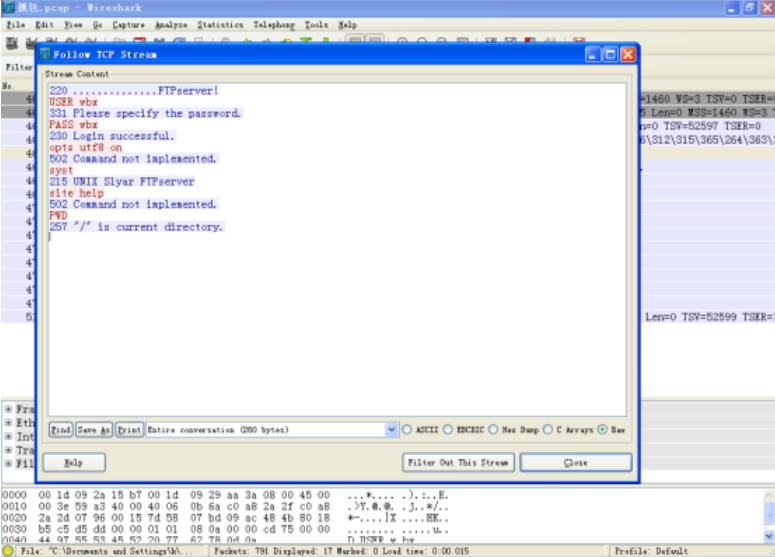775x557 pixels.
Task: Click '215 UNIX Slyar FTPserver' line
Action: point(122,181)
